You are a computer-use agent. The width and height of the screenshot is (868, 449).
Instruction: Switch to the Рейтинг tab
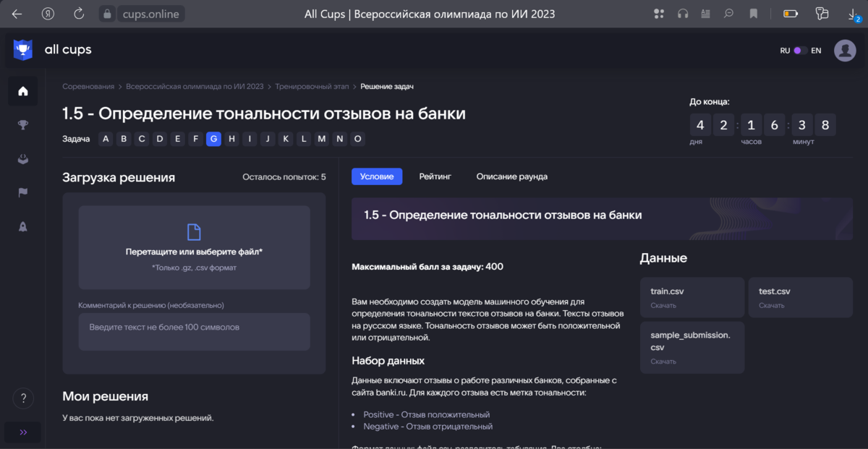click(435, 176)
